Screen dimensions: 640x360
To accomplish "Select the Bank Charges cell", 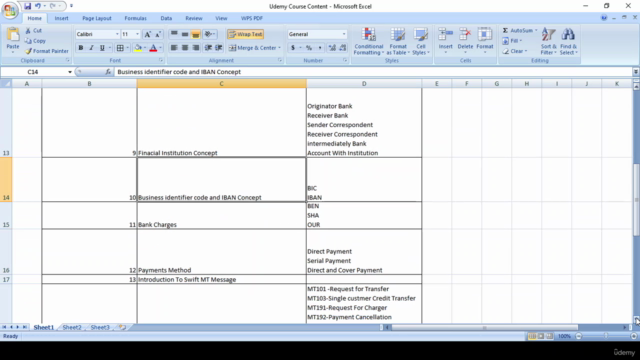I will coord(222,216).
